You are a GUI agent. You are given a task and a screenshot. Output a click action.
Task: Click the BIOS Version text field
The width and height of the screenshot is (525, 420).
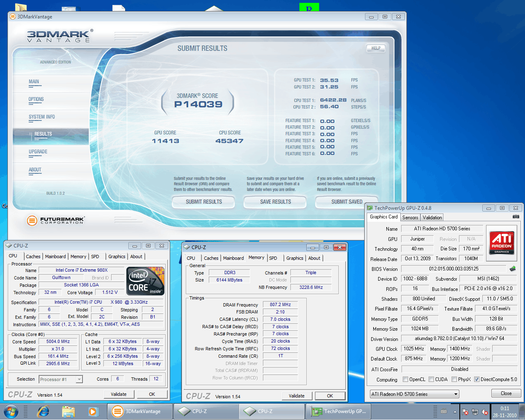[454, 269]
